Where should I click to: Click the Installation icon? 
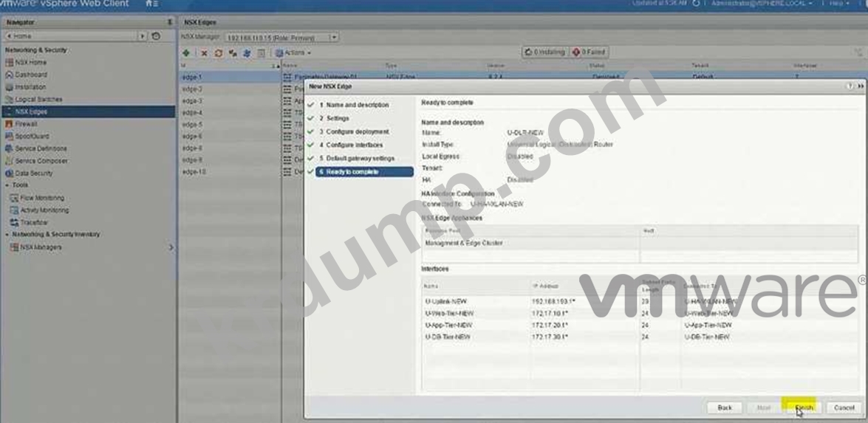point(9,87)
